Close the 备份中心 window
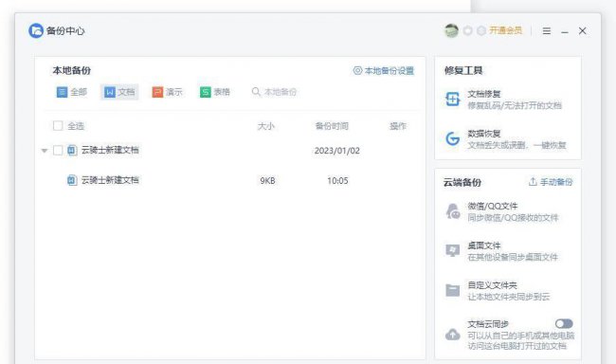Viewport: 616px width, 364px height. pyautogui.click(x=582, y=30)
